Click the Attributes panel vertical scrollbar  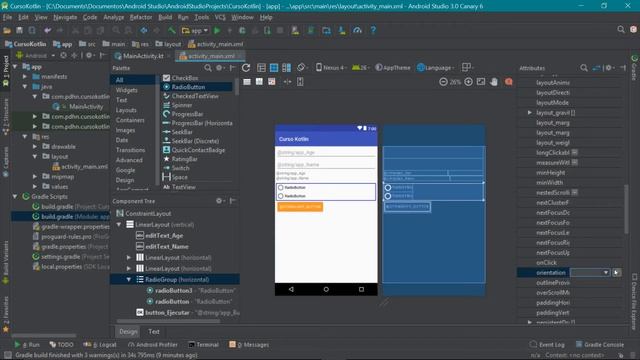click(626, 209)
